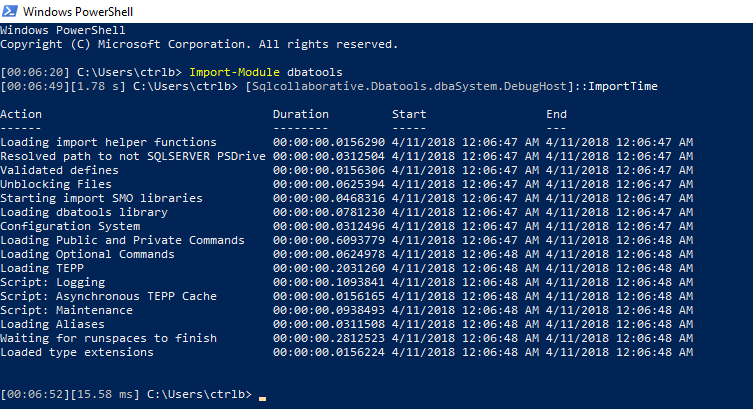
Task: Click the Loaded type extensions row
Action: coord(77,353)
